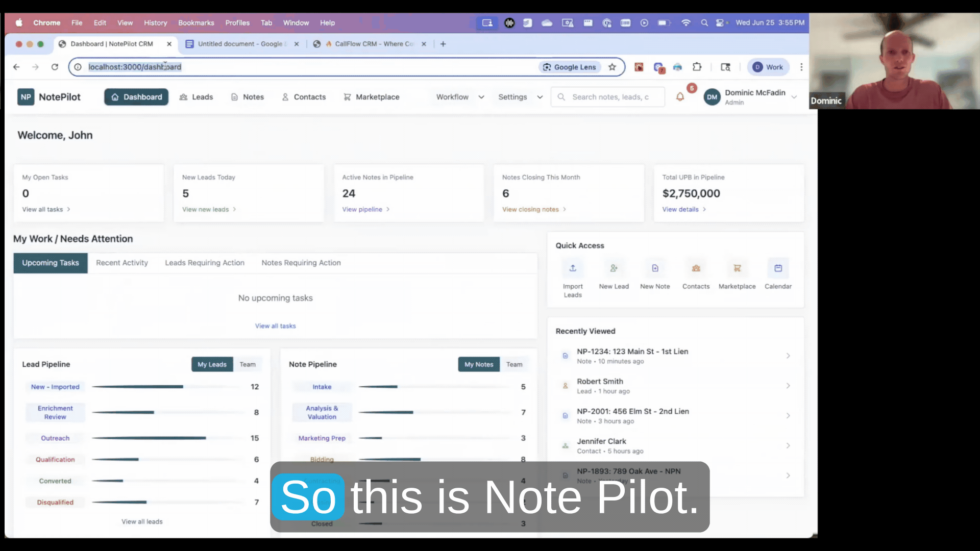This screenshot has height=551, width=980.
Task: Expand the Workflow dropdown menu
Action: tap(460, 97)
